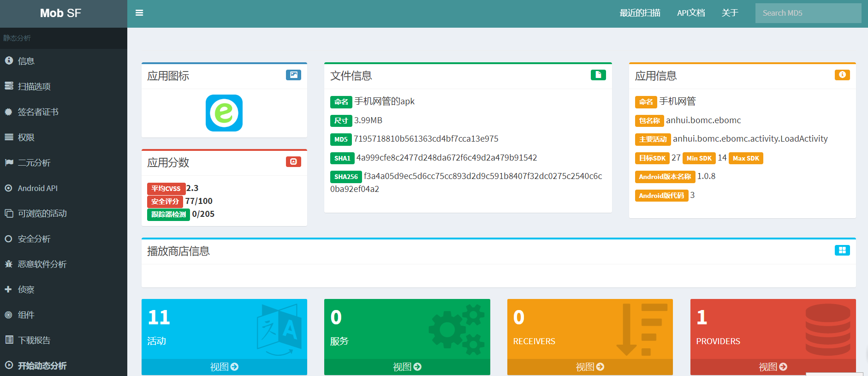Image resolution: width=868 pixels, height=376 pixels.
Task: Open 扫描选项 in the sidebar
Action: pyautogui.click(x=34, y=86)
